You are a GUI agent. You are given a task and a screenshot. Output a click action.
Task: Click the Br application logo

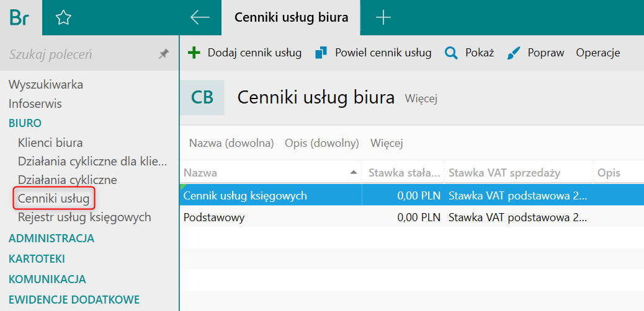(20, 17)
